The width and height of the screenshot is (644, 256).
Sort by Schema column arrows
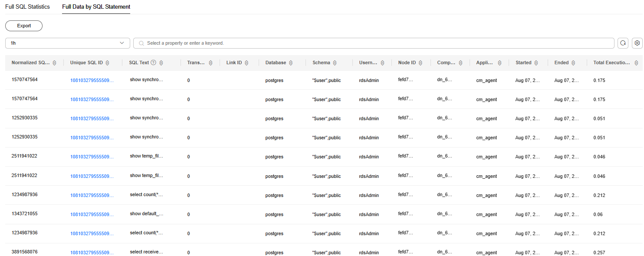[335, 63]
